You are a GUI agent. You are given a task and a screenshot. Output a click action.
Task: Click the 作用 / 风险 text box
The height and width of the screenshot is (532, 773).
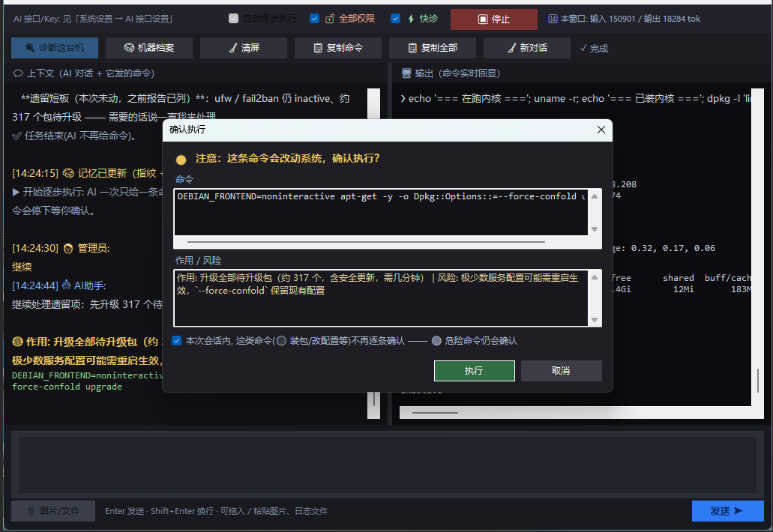pyautogui.click(x=381, y=298)
